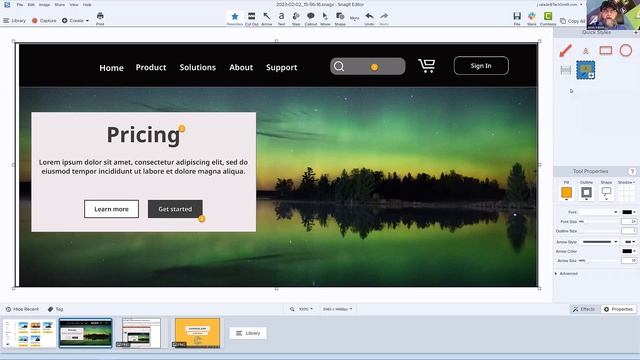Screen dimensions: 640x360
Task: Open the Arrow Style line dropdown
Action: pos(600,242)
